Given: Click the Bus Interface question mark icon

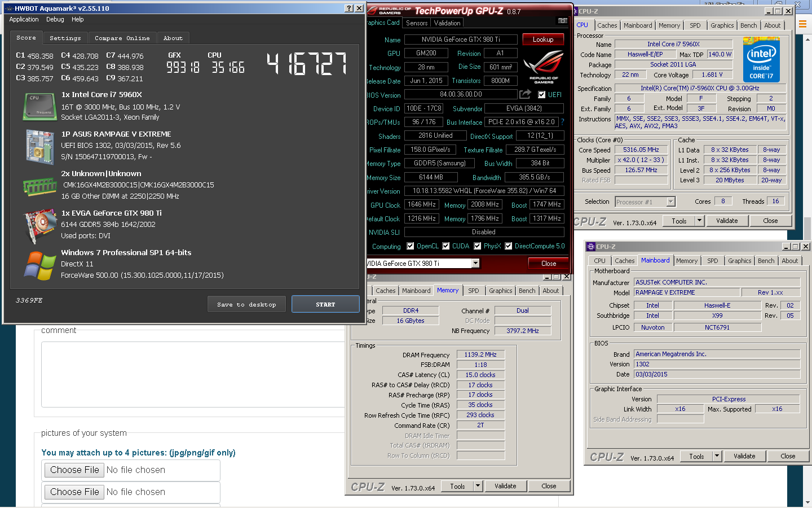Looking at the screenshot, I should (562, 121).
